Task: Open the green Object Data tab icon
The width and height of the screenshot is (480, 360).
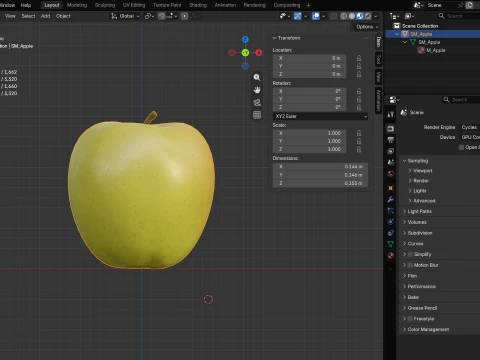Action: click(391, 244)
